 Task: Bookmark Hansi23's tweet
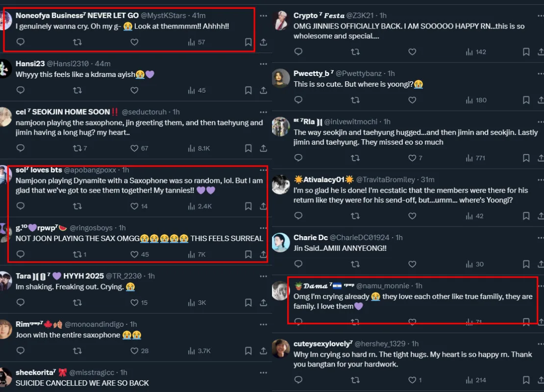(x=248, y=91)
